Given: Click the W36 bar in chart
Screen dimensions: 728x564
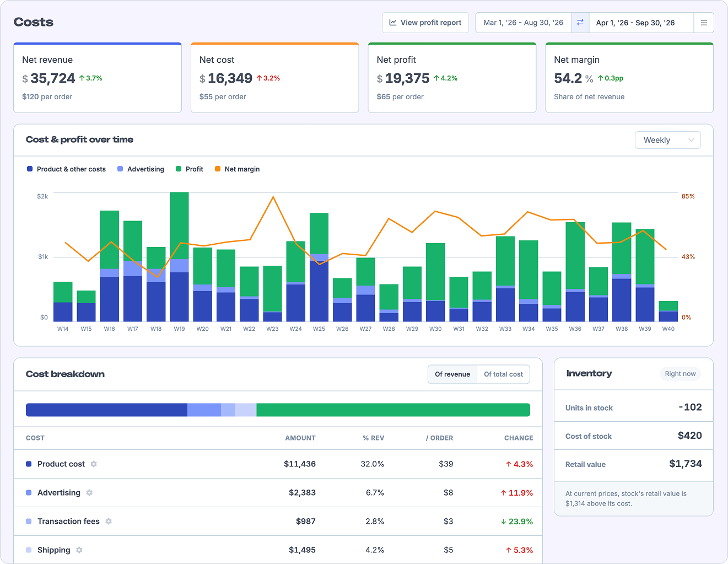Looking at the screenshot, I should tap(575, 272).
